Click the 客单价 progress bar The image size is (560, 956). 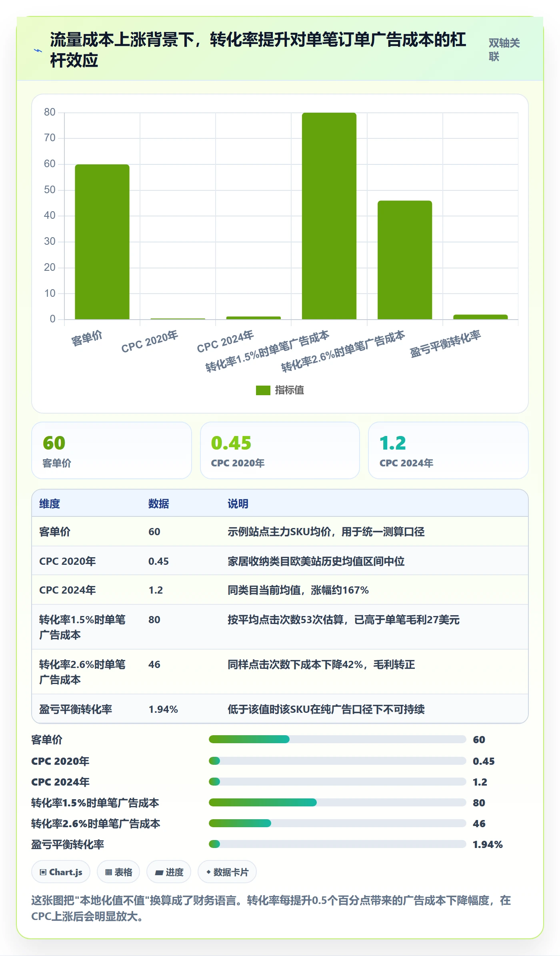point(338,739)
